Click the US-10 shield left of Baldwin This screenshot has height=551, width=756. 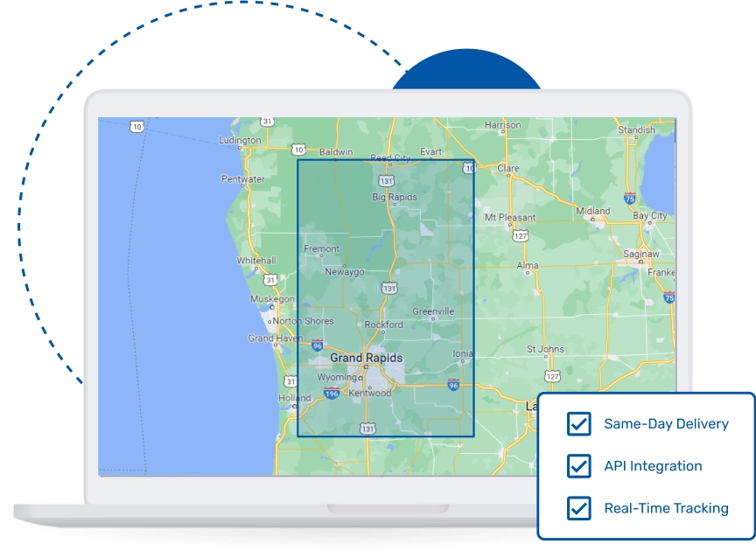[299, 150]
